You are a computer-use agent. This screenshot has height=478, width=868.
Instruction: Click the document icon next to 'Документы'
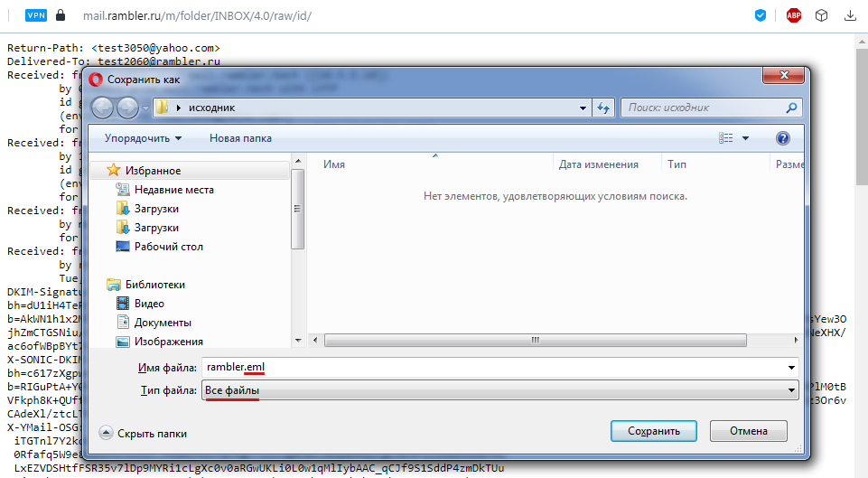point(123,322)
